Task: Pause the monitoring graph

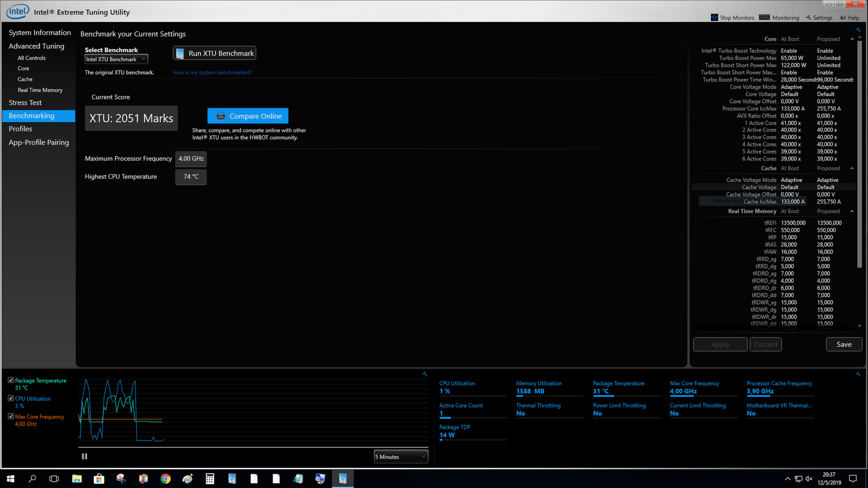Action: [85, 456]
